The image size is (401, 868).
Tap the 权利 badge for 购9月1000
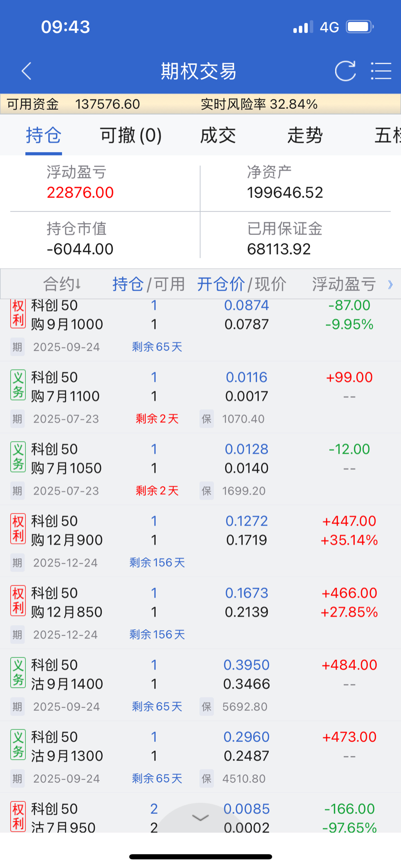point(18,314)
